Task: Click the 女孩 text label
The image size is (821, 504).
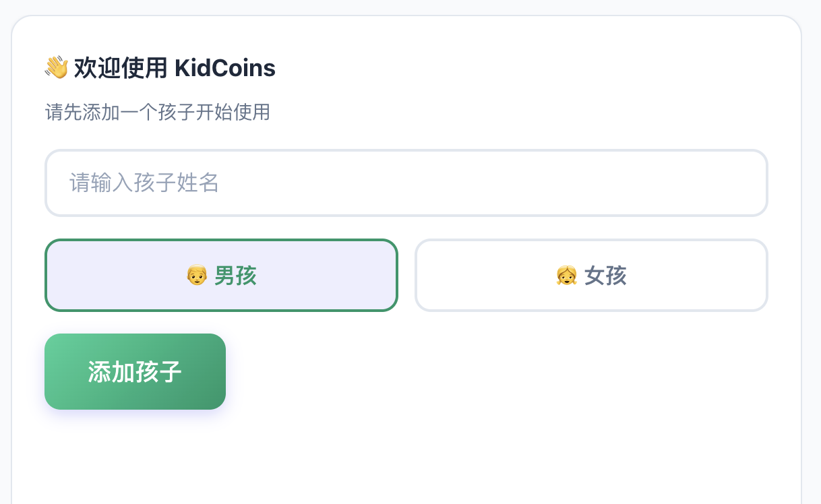Action: (x=605, y=276)
